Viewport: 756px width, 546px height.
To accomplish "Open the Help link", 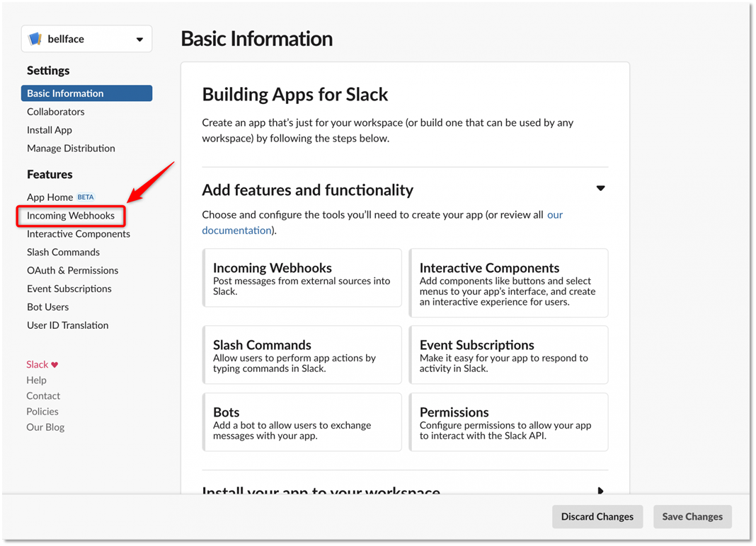I will (36, 381).
